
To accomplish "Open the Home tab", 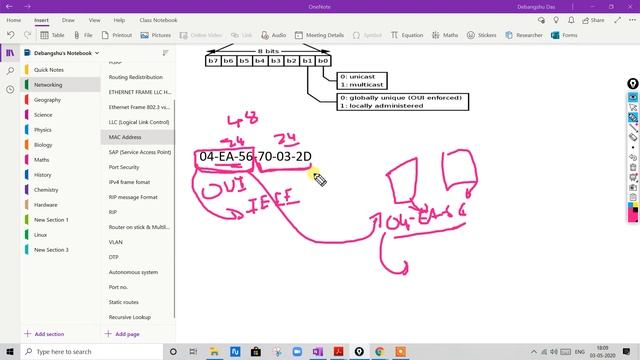I will [13, 20].
